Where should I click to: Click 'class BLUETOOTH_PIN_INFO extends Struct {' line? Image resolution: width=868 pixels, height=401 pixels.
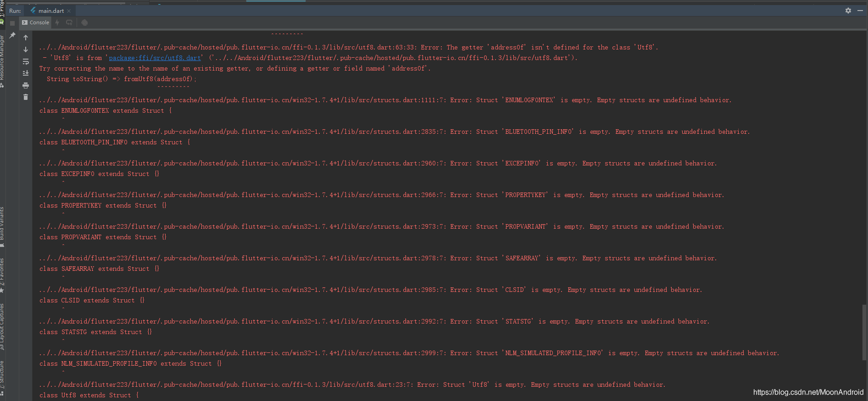tap(115, 142)
